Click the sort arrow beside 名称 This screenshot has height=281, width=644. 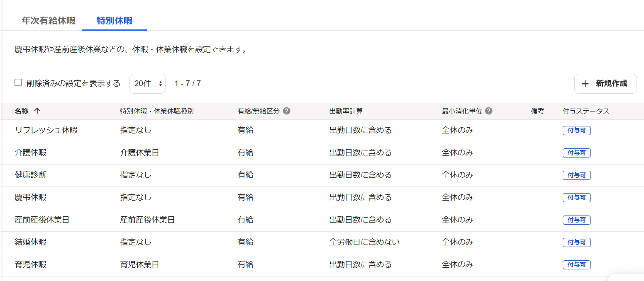click(37, 111)
